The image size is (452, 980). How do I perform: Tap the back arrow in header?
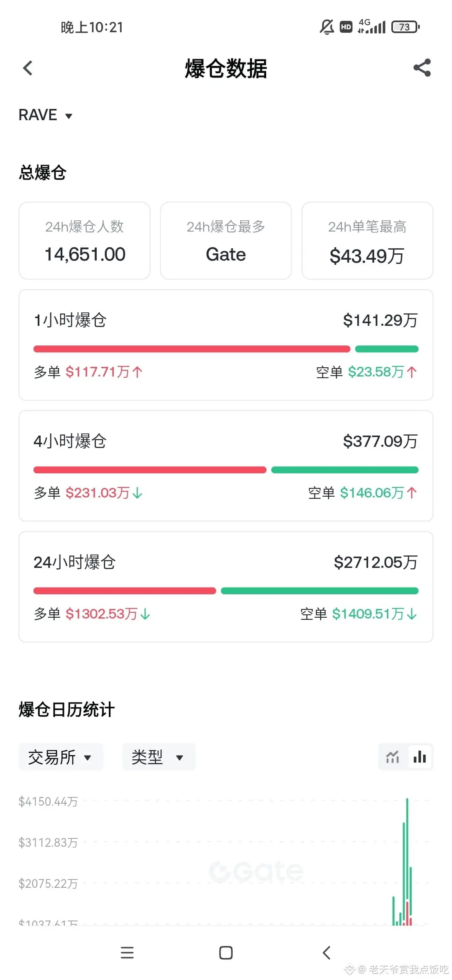(28, 68)
